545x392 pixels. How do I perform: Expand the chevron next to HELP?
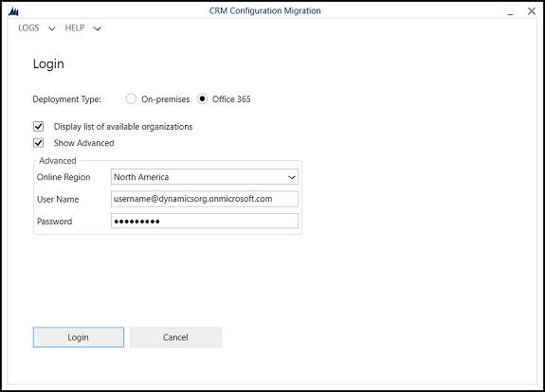[x=98, y=28]
